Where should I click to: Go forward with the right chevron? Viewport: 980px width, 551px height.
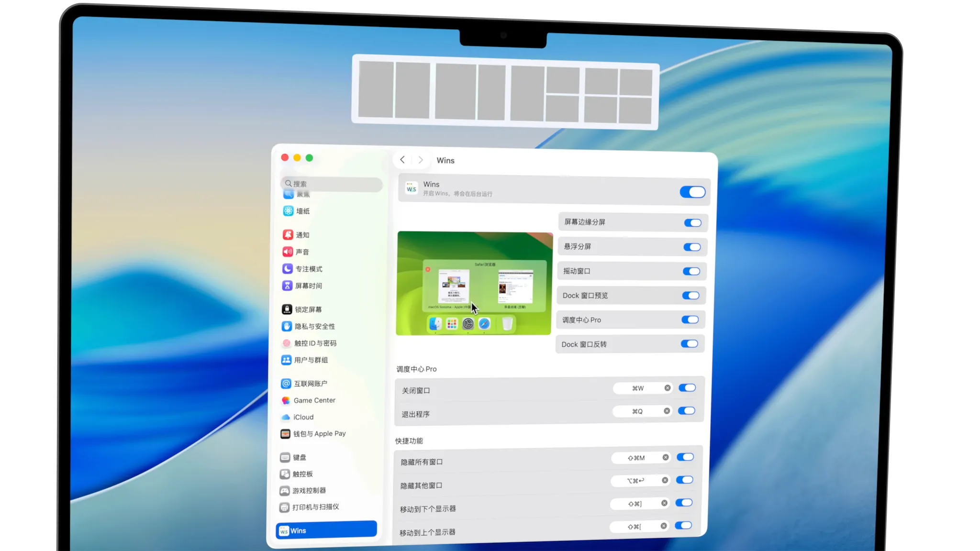421,160
